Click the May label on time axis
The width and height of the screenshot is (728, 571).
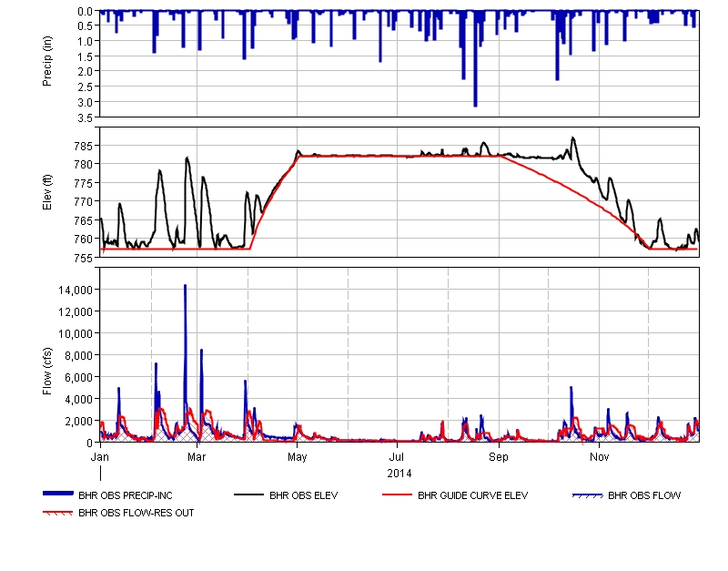[x=298, y=457]
